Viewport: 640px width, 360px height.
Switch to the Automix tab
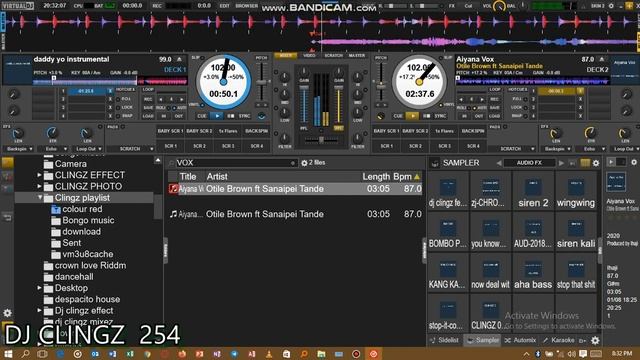(520, 340)
